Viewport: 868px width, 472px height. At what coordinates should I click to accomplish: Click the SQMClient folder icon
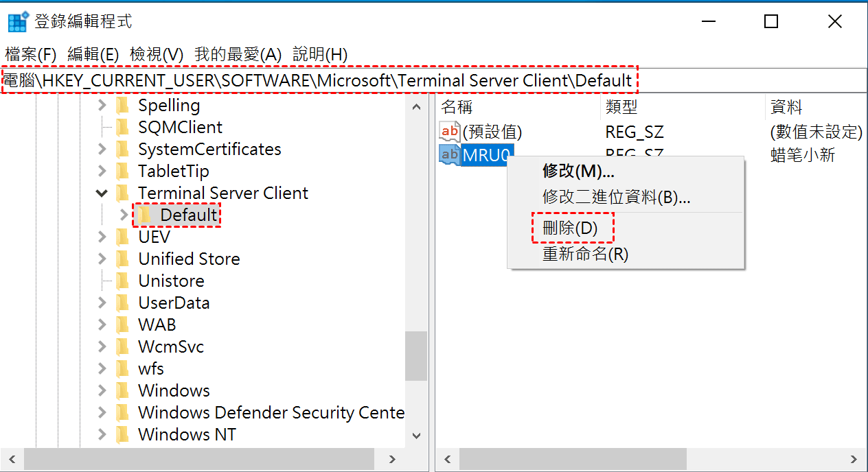click(123, 127)
